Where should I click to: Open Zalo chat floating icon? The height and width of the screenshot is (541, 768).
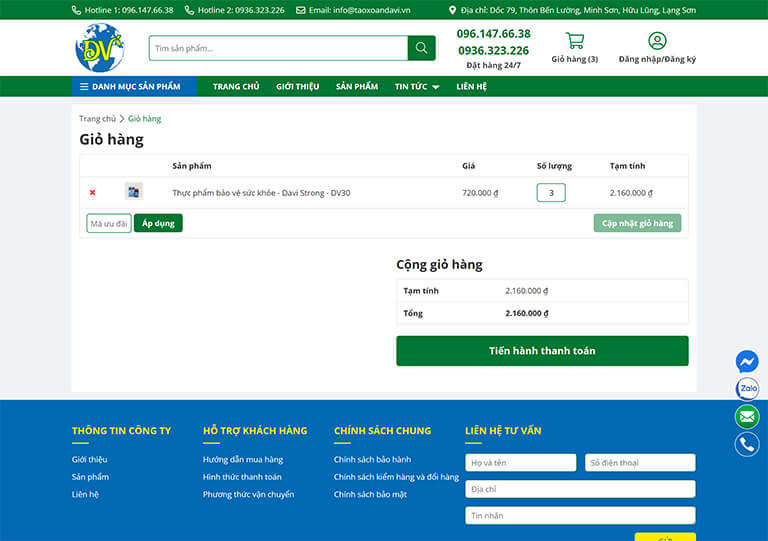(x=747, y=389)
